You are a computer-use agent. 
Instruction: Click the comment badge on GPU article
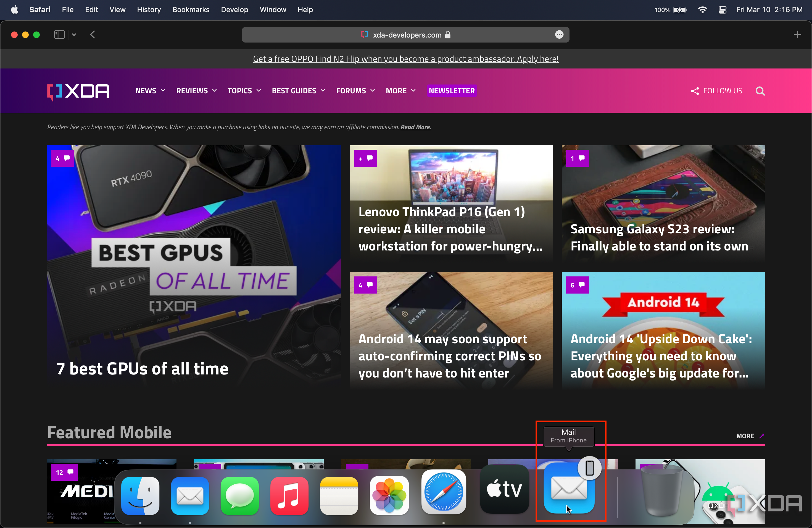click(x=63, y=158)
